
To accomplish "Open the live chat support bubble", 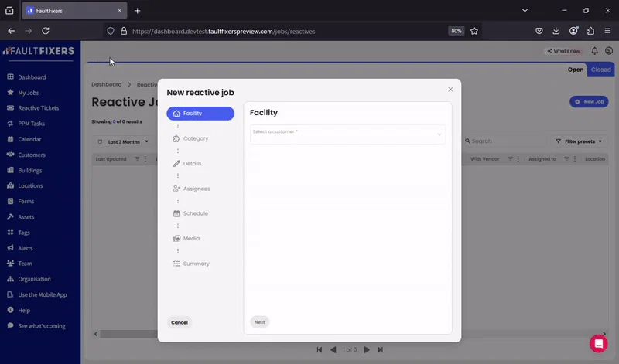I will click(x=598, y=343).
